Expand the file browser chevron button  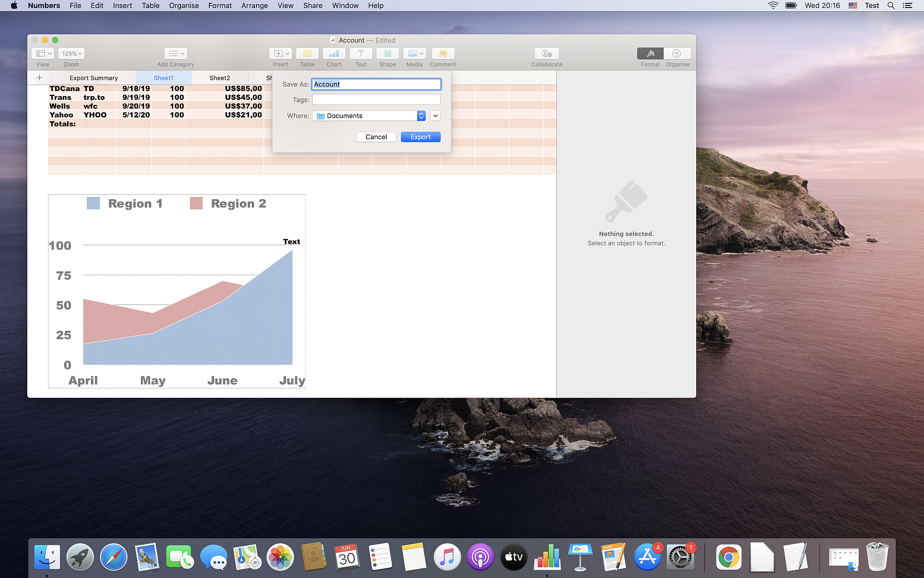point(436,115)
